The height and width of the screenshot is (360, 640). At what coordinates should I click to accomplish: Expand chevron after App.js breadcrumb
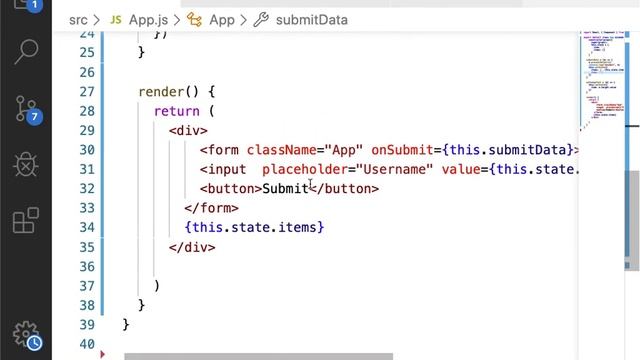point(177,20)
